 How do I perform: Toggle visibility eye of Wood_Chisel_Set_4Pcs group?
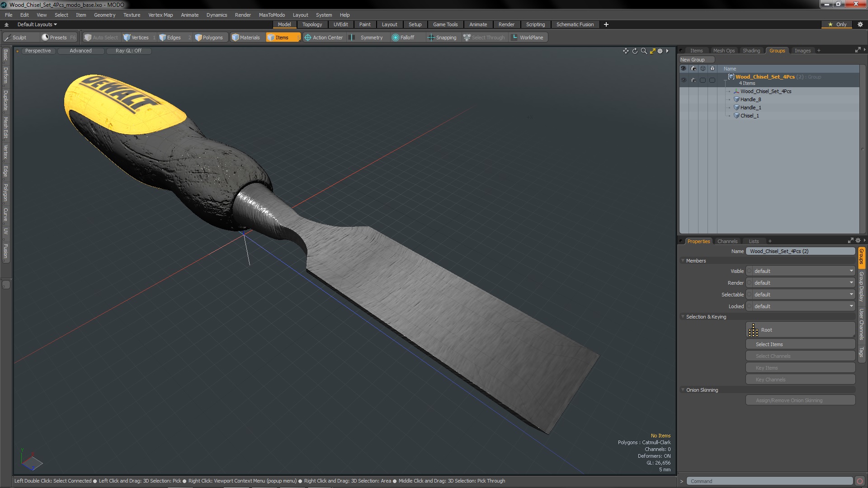click(684, 80)
